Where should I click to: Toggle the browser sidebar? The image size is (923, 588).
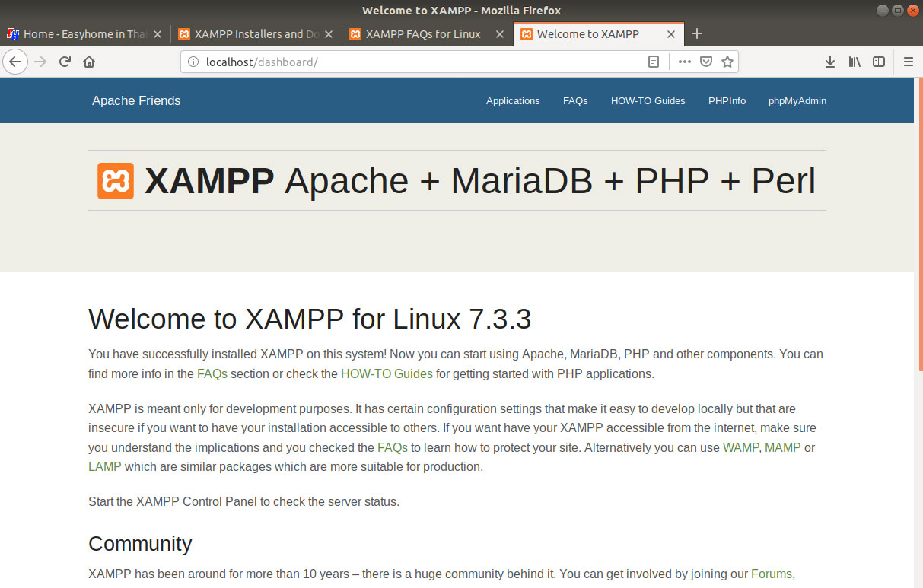point(879,62)
